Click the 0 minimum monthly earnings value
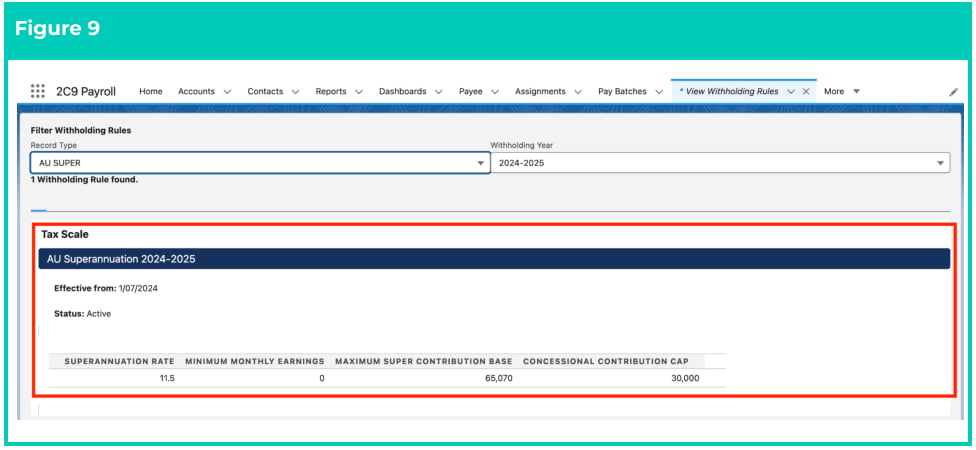 coord(322,378)
